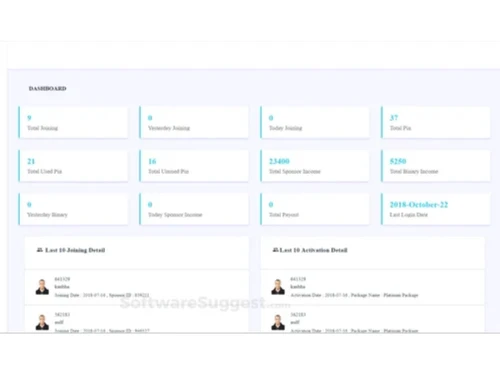Open the Total Sponsor Income card showing 23400
The width and height of the screenshot is (500, 375).
pyautogui.click(x=315, y=166)
